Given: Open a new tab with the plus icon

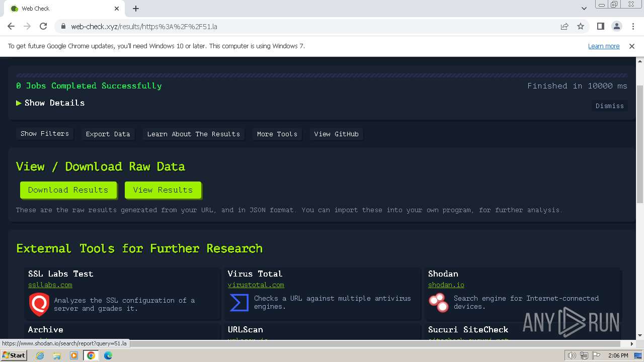Looking at the screenshot, I should (136, 9).
